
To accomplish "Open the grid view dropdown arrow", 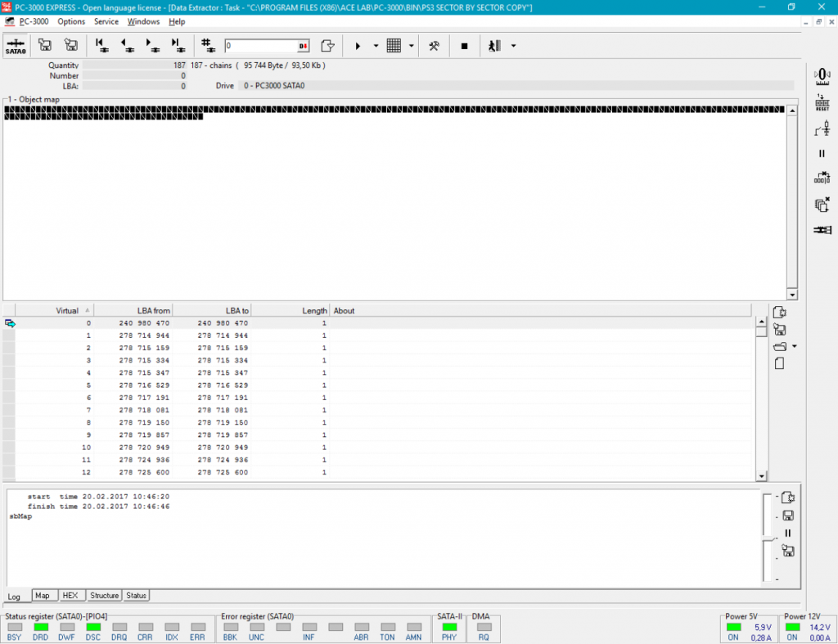I will point(411,46).
